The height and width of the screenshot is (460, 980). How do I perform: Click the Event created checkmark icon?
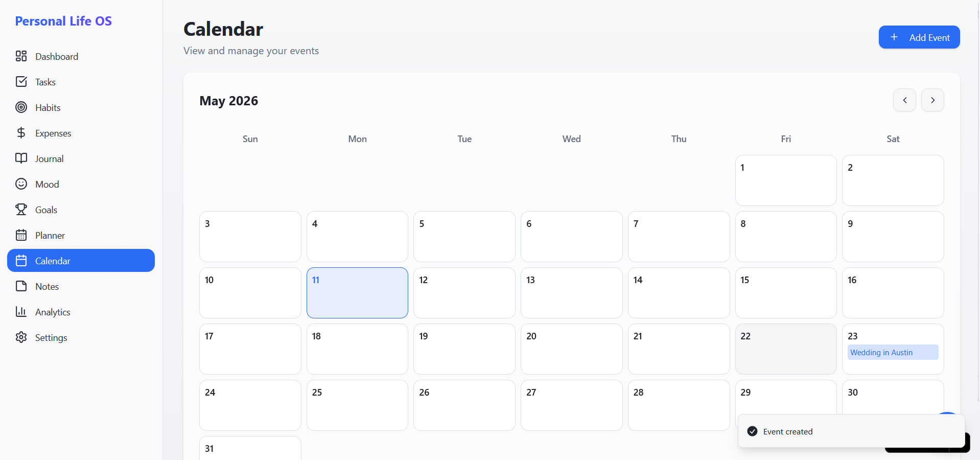click(752, 431)
